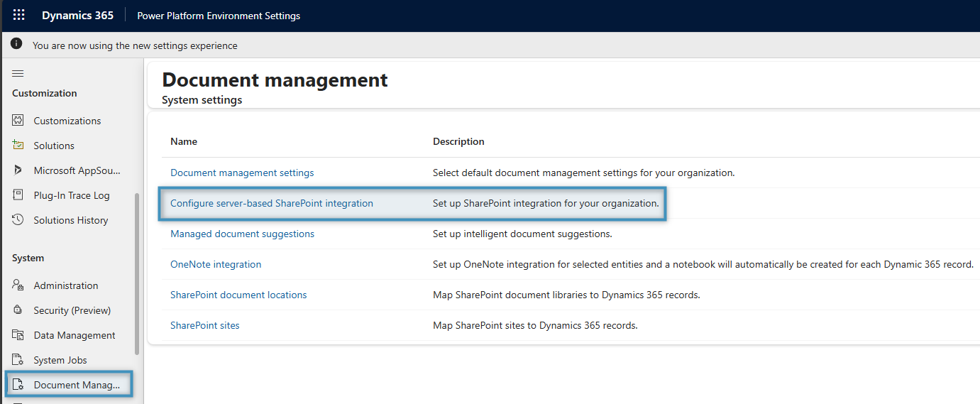The image size is (980, 404).
Task: Click the Security (Preview) lock icon
Action: coord(18,310)
